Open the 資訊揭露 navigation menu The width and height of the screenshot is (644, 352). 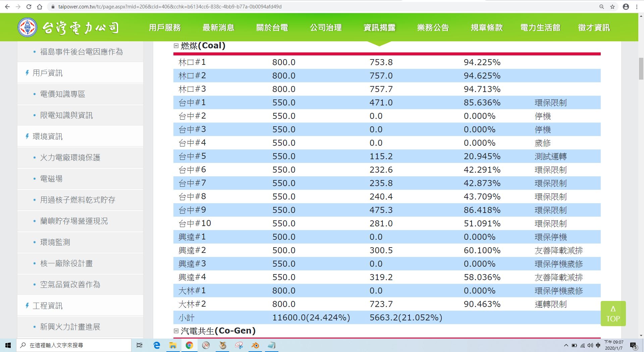[x=379, y=28]
